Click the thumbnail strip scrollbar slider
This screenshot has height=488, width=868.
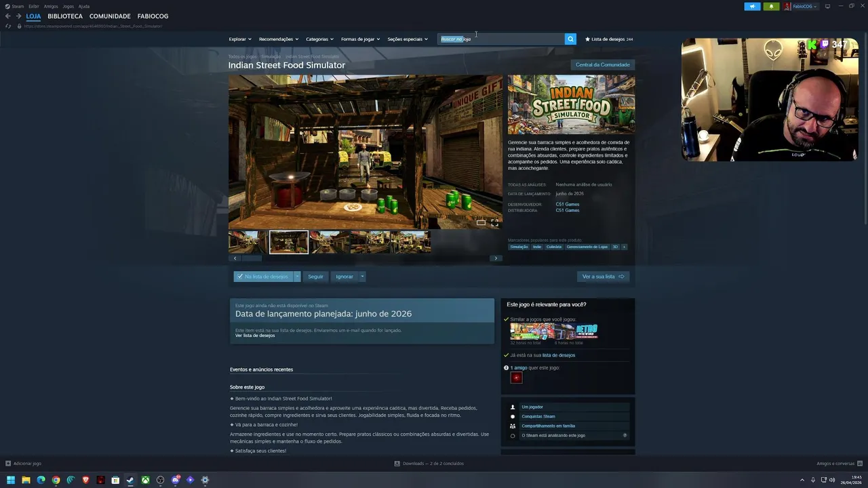click(x=252, y=258)
